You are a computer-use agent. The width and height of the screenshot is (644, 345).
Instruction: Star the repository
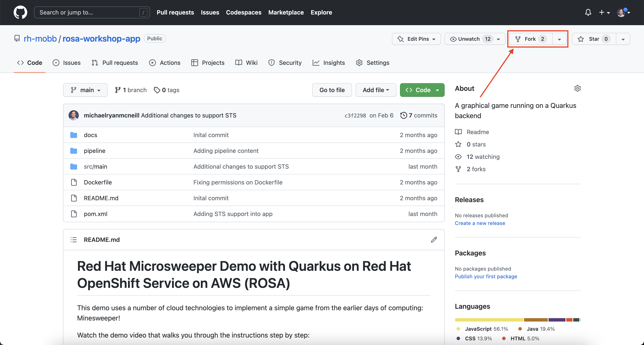594,39
